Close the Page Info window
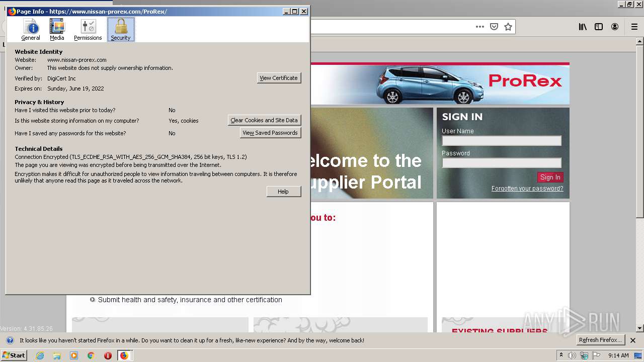The image size is (644, 362). [x=304, y=12]
